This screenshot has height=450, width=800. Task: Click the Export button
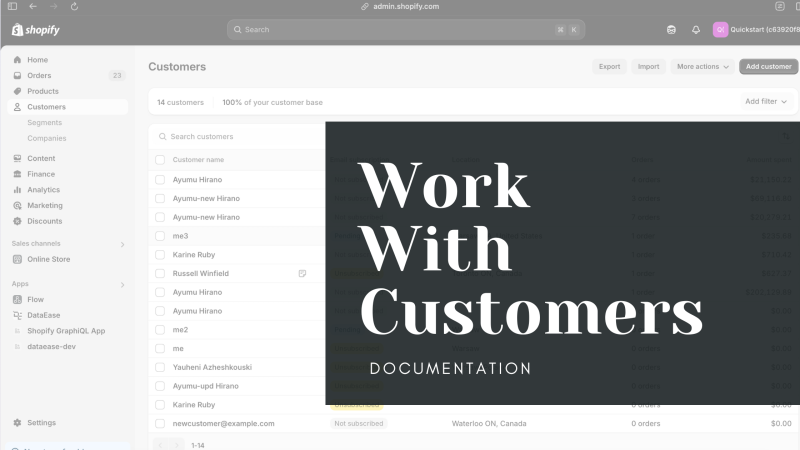pyautogui.click(x=609, y=66)
